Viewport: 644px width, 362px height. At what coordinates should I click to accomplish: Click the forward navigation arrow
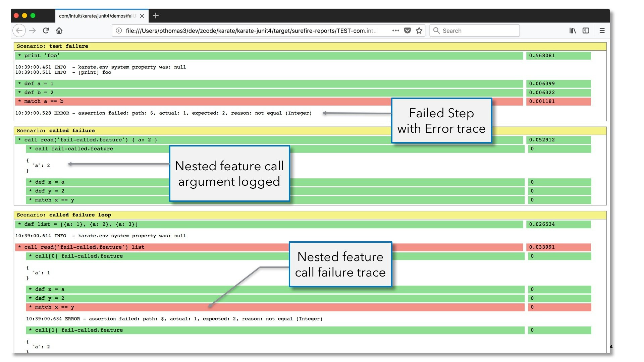[33, 31]
